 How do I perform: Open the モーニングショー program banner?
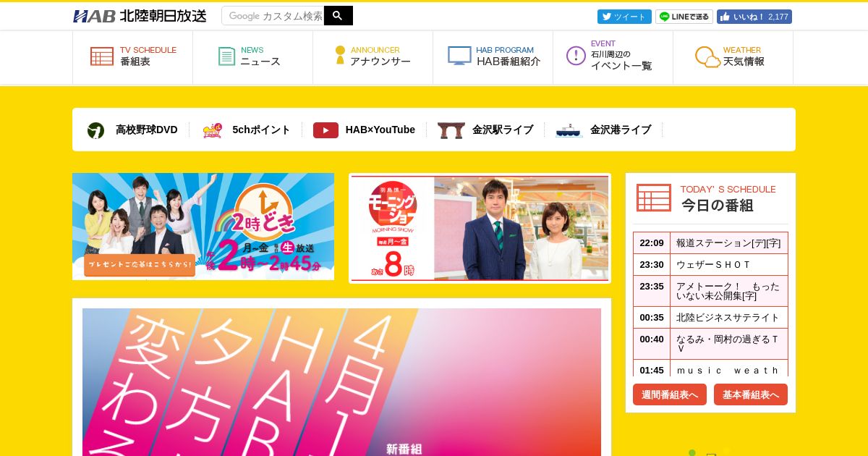click(480, 228)
